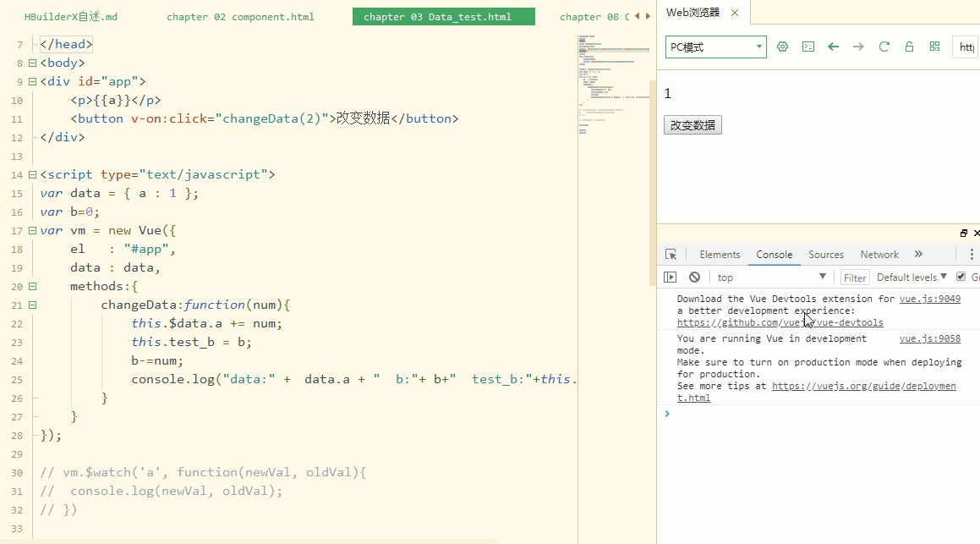The width and height of the screenshot is (980, 544).
Task: Open the vue.js:9049 source link
Action: pos(930,299)
